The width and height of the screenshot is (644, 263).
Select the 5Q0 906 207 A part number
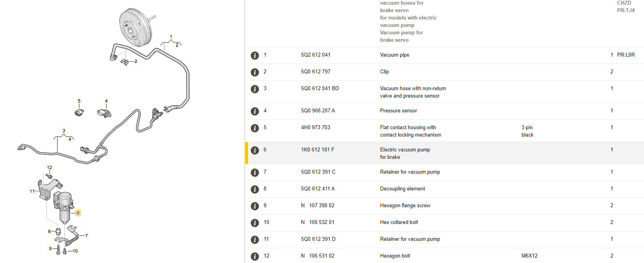(x=318, y=110)
